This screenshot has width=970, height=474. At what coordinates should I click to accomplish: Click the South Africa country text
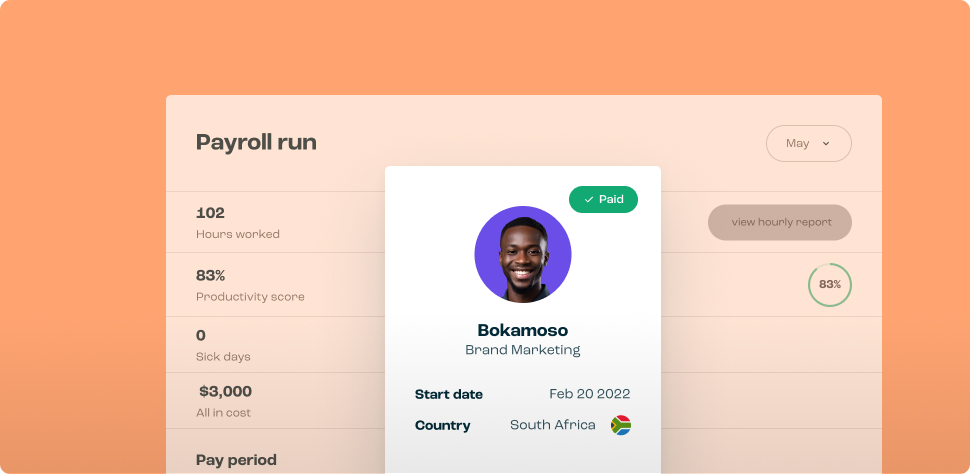click(552, 425)
